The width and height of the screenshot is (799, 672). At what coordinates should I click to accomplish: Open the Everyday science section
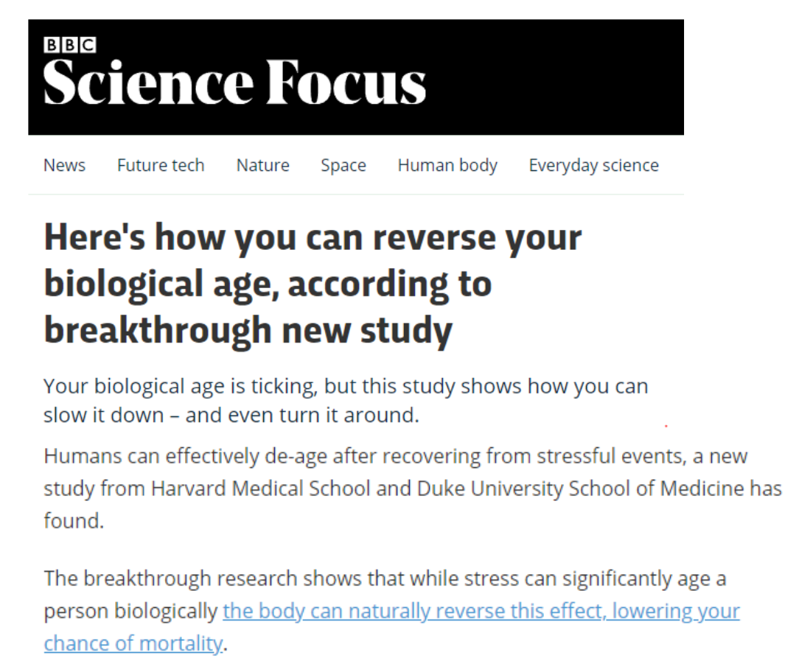593,166
